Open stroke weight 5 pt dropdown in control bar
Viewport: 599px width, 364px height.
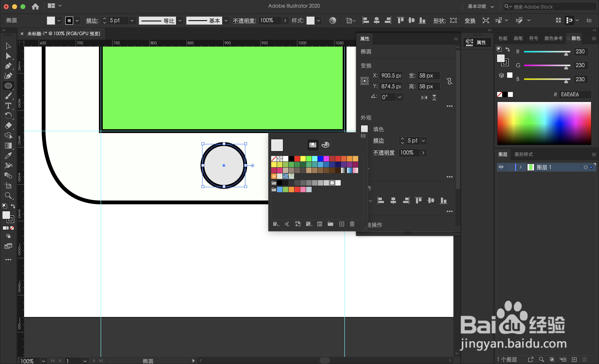pos(132,20)
